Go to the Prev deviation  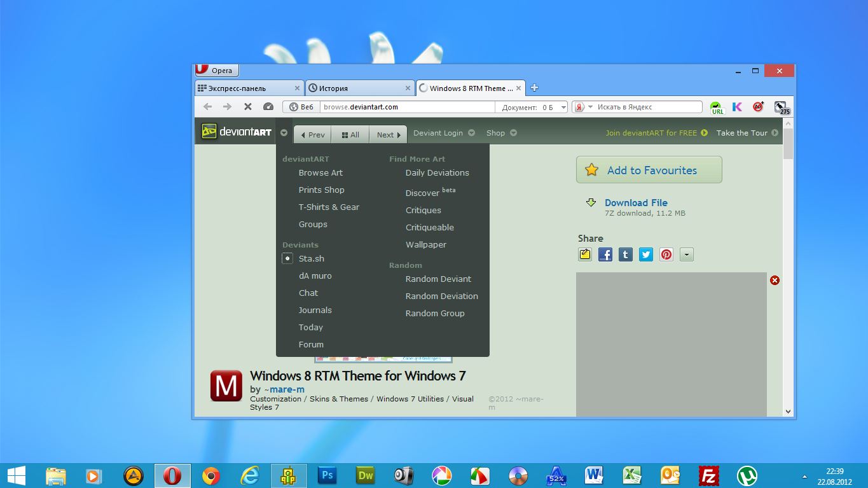[312, 134]
